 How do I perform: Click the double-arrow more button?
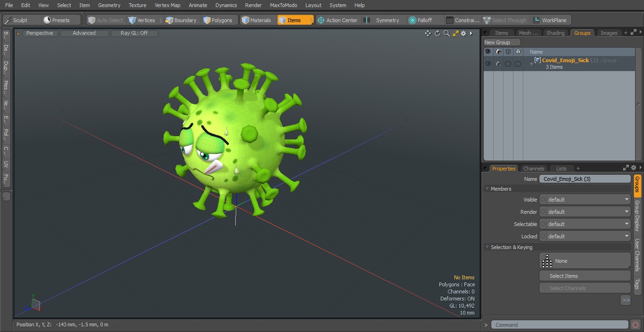pos(626,300)
